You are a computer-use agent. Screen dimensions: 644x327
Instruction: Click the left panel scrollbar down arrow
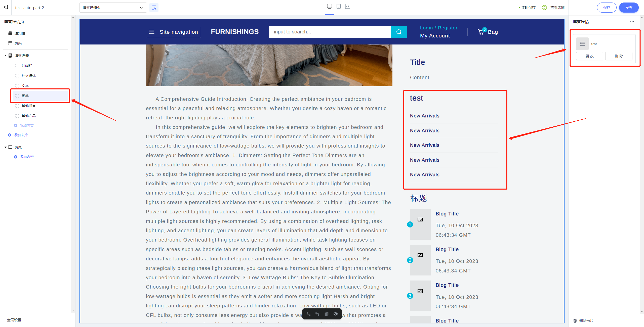click(73, 310)
